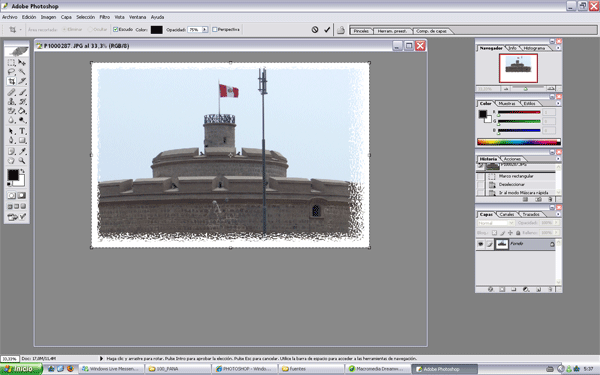The image size is (600, 375).
Task: Click the crop shield Color swatch
Action: click(x=157, y=30)
